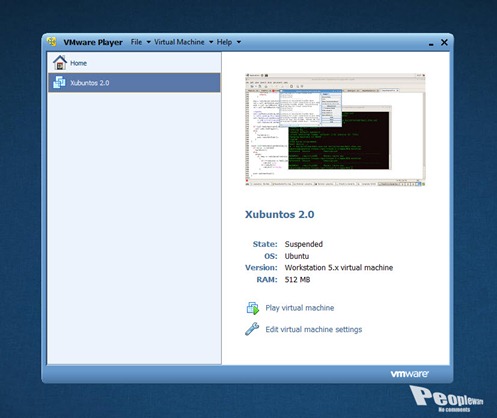497x418 pixels.
Task: Minimize the VMware Player window
Action: pos(431,44)
